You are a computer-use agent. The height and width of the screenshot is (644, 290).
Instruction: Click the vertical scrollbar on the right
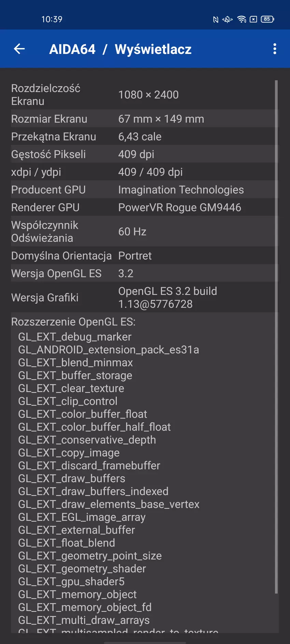click(x=276, y=337)
